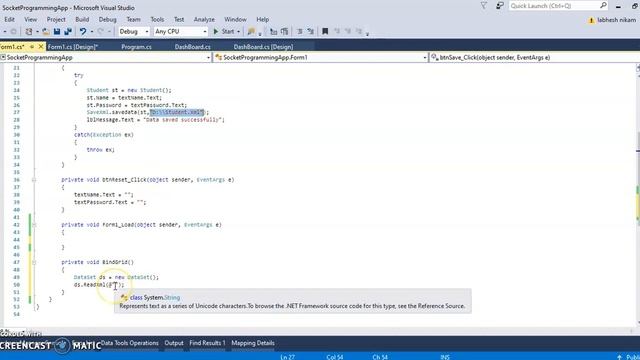Click the Quick Launch magnifier icon

pos(603,5)
